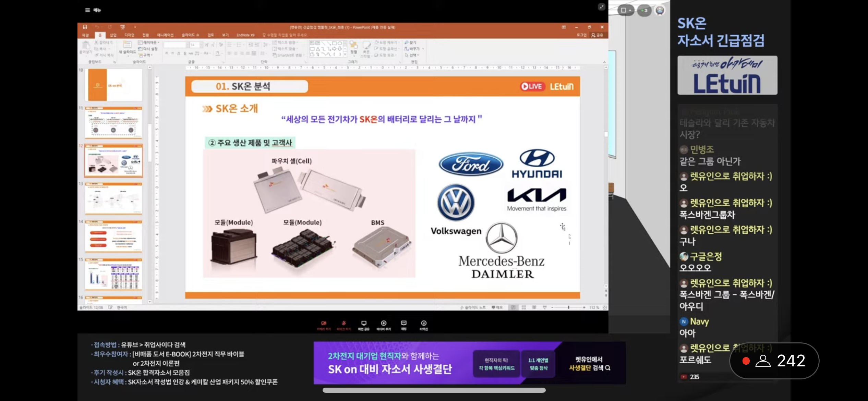Click the reaction icon in meeting controls
Image resolution: width=868 pixels, height=401 pixels.
pos(424,323)
